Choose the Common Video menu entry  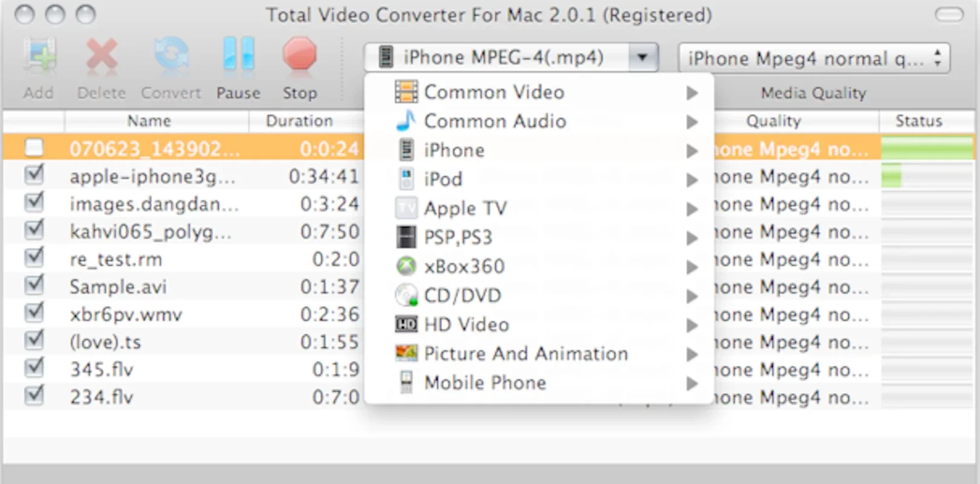pyautogui.click(x=539, y=92)
